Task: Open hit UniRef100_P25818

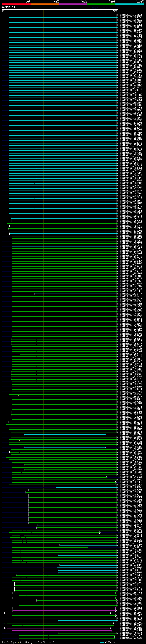Action: tap(131, 15)
